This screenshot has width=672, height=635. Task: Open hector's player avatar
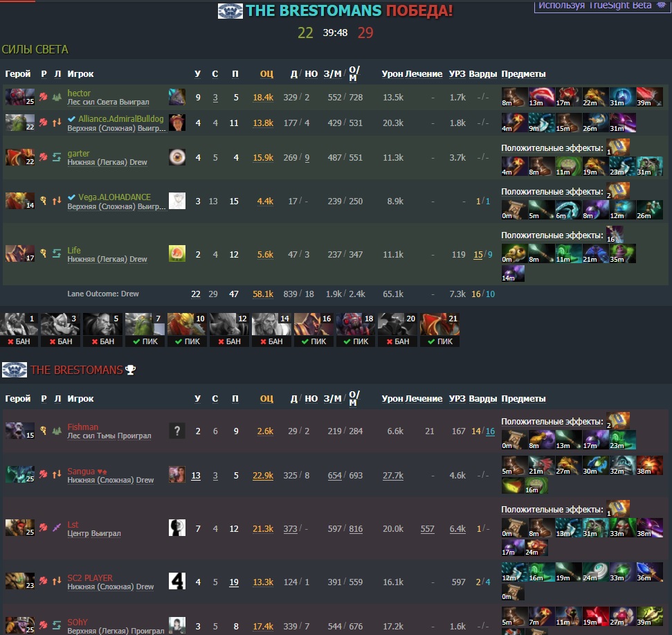pyautogui.click(x=177, y=97)
